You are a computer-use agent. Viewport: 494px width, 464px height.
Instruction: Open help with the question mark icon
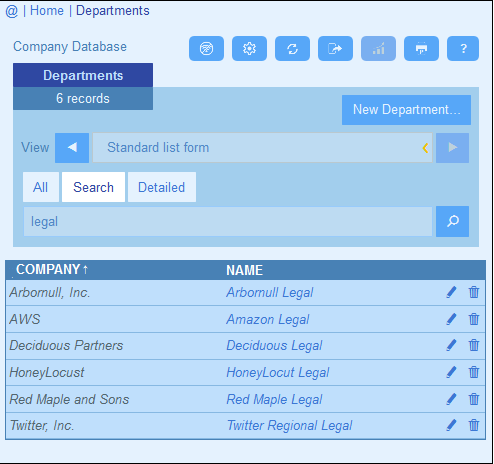pos(463,49)
